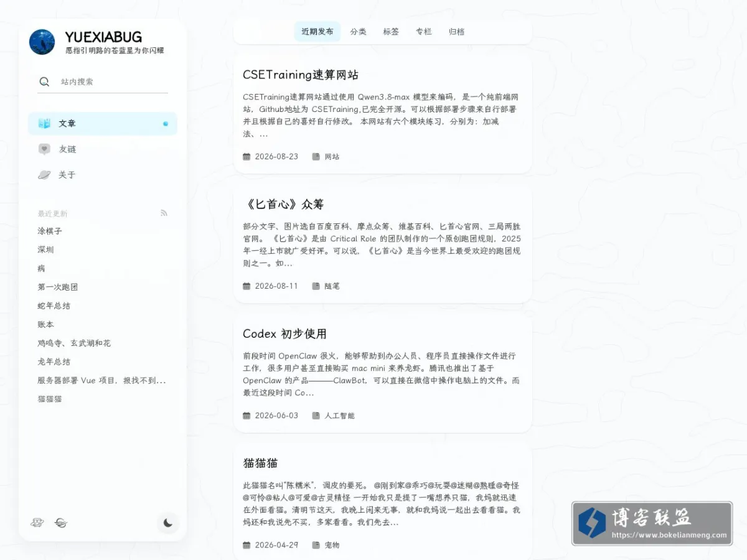Click the 2026-08-11 date text
The height and width of the screenshot is (560, 747).
click(x=276, y=286)
